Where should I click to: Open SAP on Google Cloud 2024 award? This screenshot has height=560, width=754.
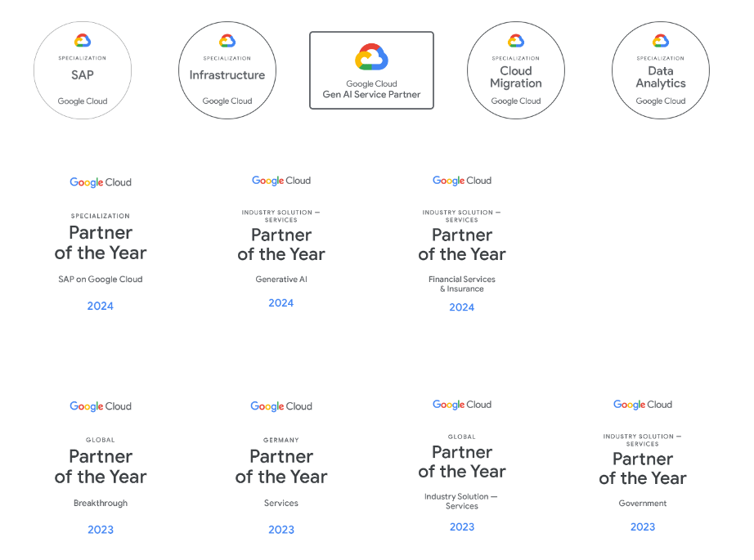click(101, 244)
